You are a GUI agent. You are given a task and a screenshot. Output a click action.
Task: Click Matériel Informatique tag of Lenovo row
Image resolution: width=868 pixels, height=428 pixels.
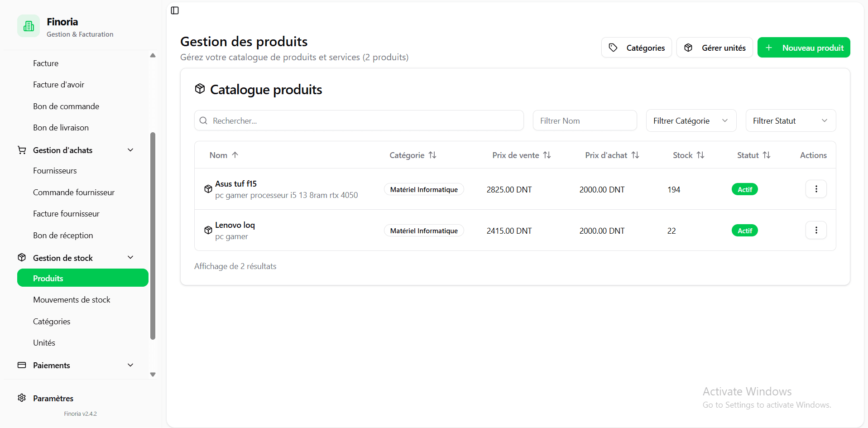point(424,231)
